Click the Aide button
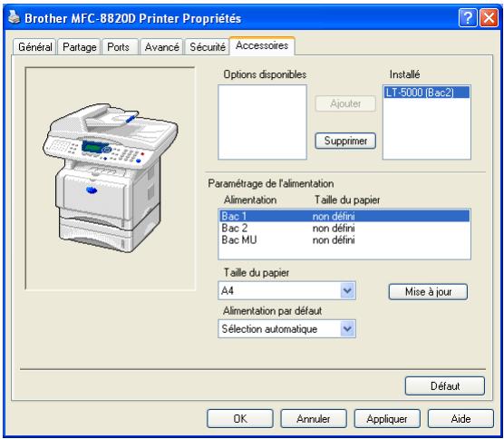Viewport: 504px width, 439px height. pyautogui.click(x=460, y=419)
